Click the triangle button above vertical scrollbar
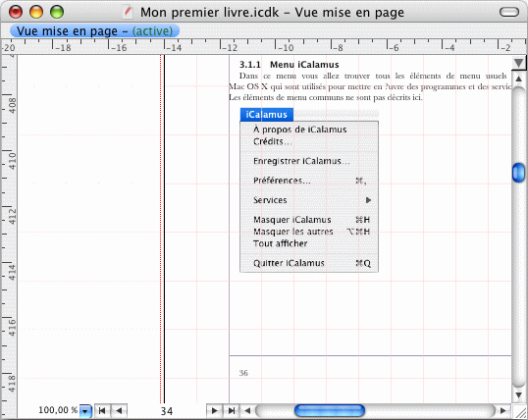 pos(518,63)
